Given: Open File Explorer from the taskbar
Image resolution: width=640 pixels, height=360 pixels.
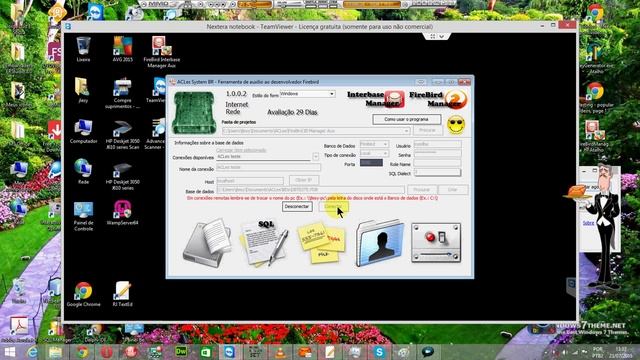Looking at the screenshot, I should pos(56,352).
